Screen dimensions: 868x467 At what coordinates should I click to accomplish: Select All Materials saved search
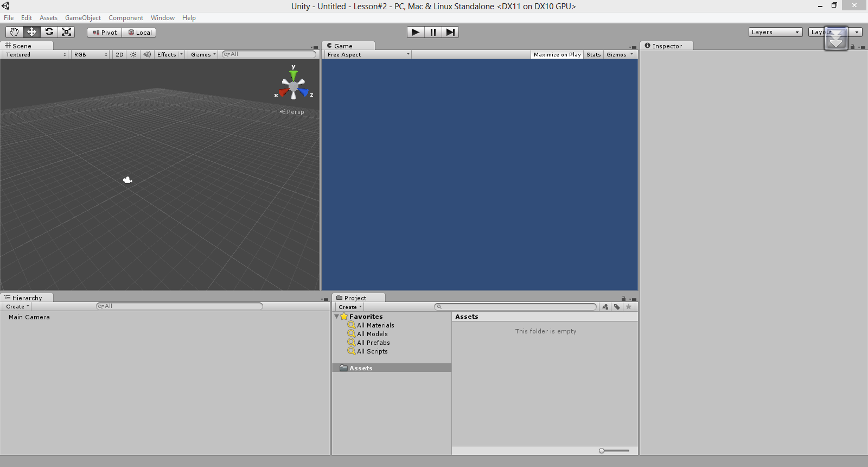[375, 325]
